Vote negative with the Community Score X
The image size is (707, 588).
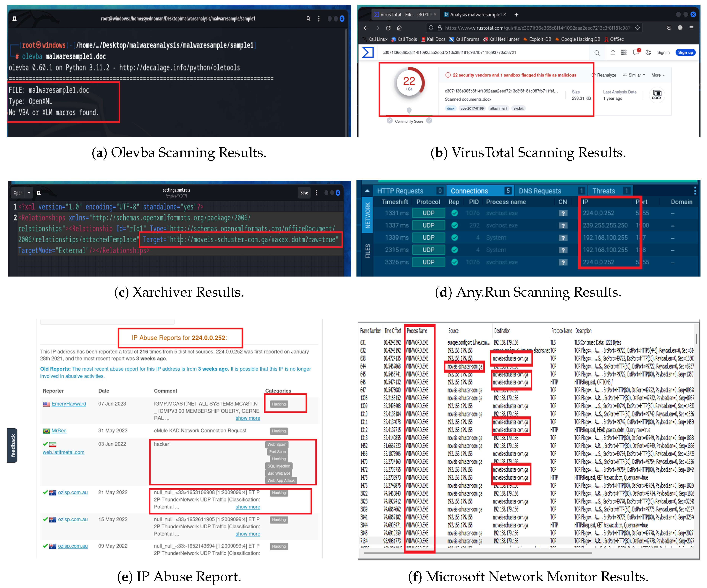(390, 120)
